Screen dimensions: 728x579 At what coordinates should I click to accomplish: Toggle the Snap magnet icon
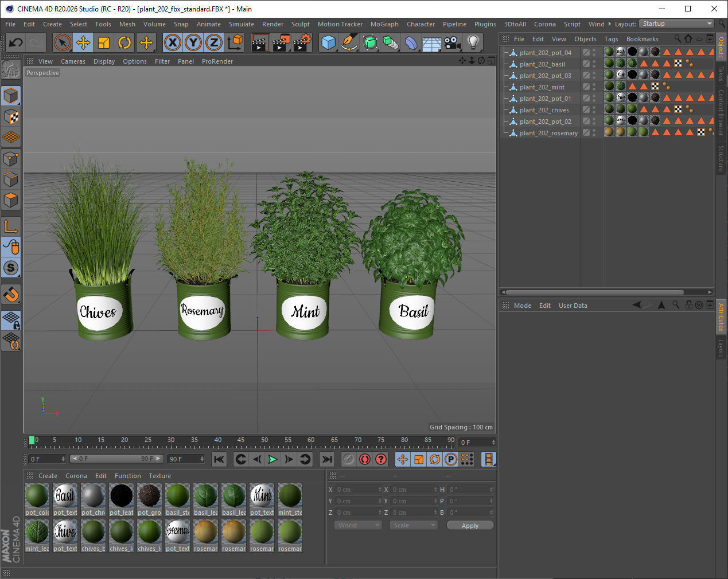click(x=11, y=295)
